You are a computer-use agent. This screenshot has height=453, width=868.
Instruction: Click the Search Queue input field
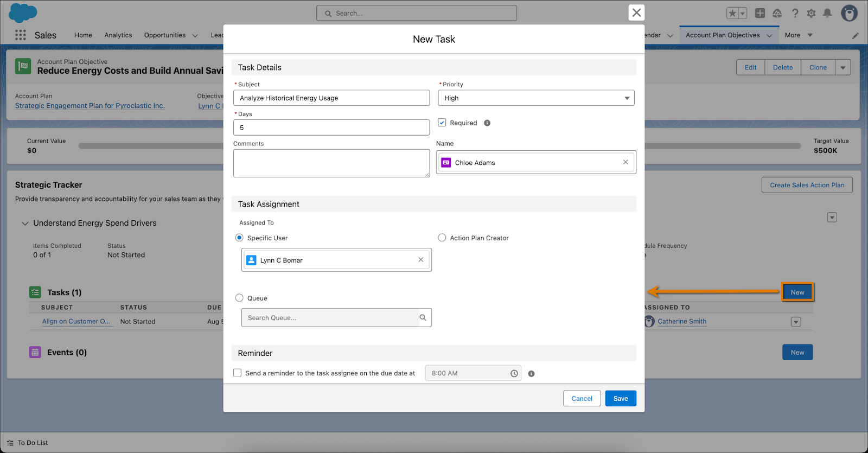pyautogui.click(x=336, y=317)
